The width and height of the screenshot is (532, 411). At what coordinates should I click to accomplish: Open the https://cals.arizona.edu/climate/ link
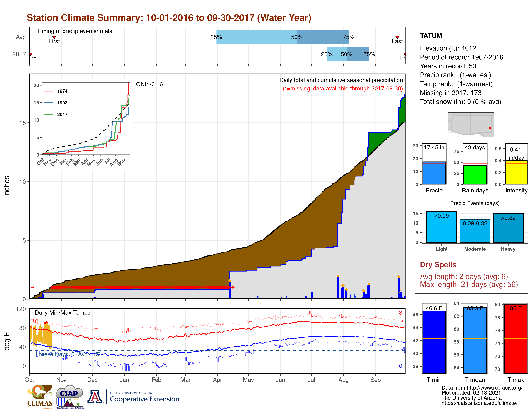click(x=479, y=403)
